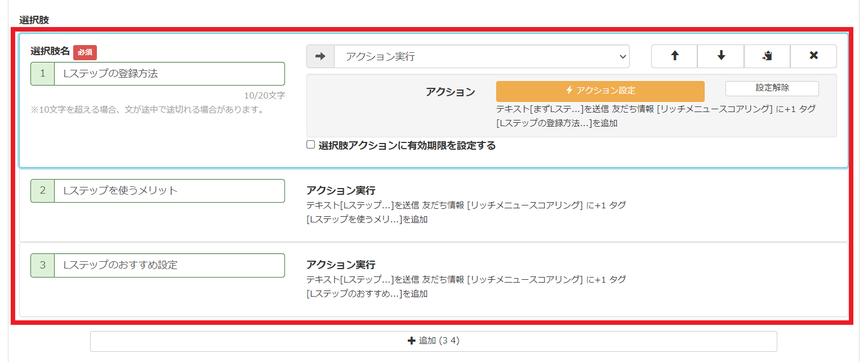Click the 追加 (3 4) button
The height and width of the screenshot is (362, 868).
pyautogui.click(x=433, y=341)
